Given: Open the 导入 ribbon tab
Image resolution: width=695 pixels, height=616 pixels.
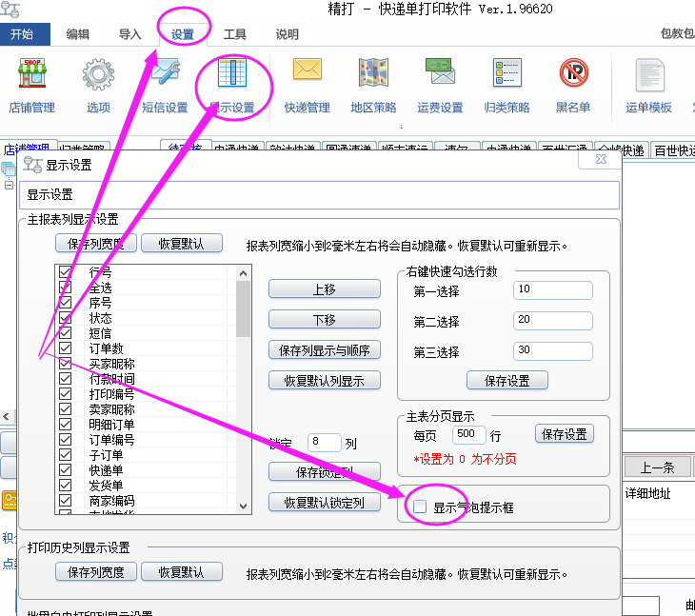Looking at the screenshot, I should (x=129, y=34).
